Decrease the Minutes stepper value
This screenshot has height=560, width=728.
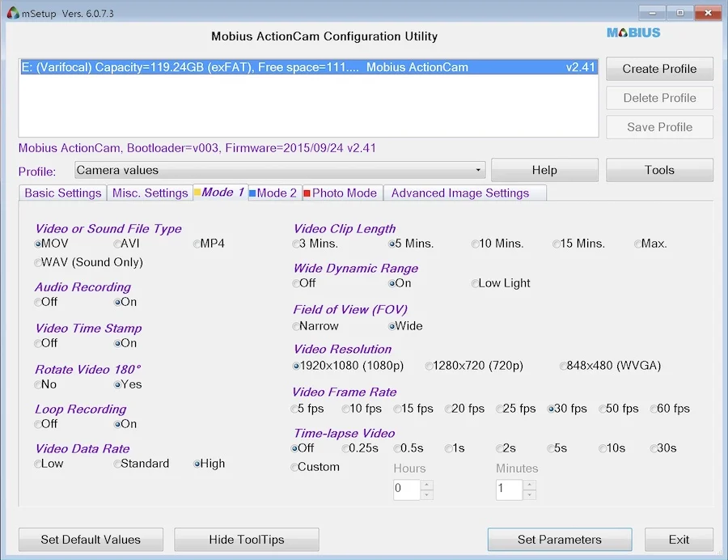click(529, 495)
